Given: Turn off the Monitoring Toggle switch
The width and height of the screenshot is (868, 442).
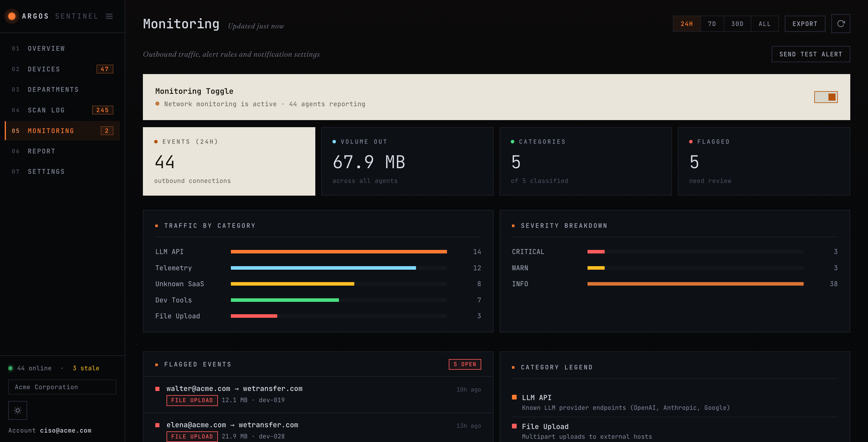Looking at the screenshot, I should [x=826, y=97].
